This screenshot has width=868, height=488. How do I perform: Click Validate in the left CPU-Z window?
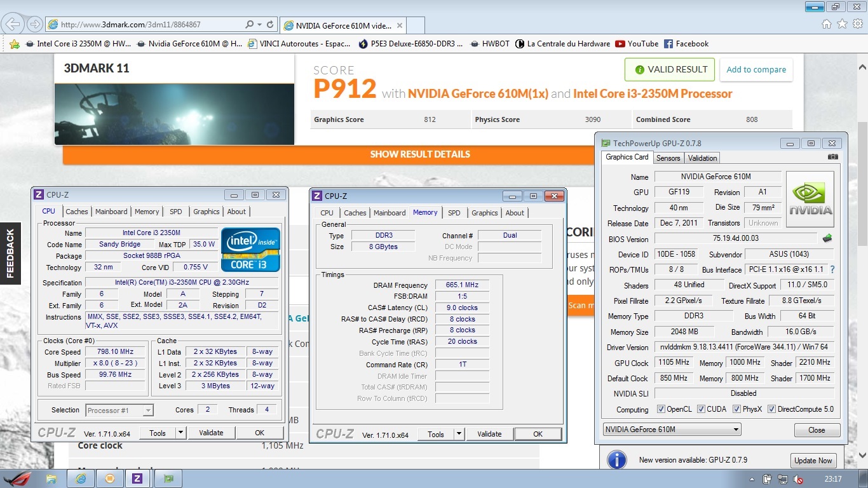coord(211,433)
